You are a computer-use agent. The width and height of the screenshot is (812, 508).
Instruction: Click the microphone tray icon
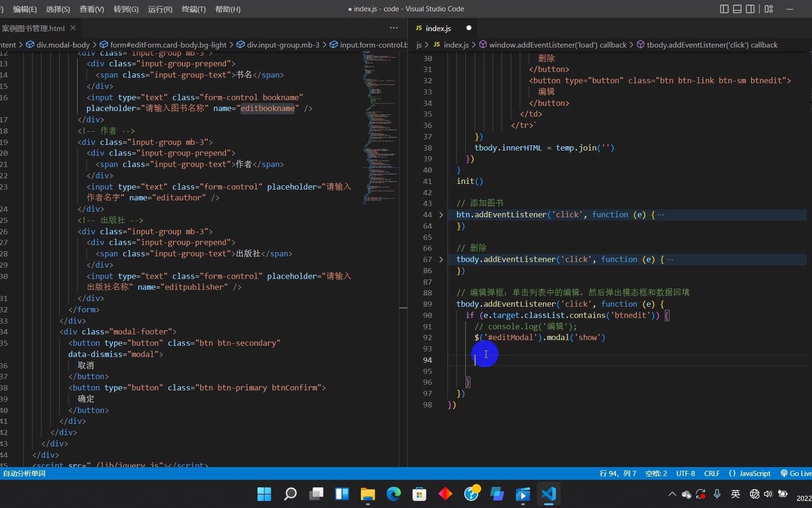pyautogui.click(x=717, y=494)
